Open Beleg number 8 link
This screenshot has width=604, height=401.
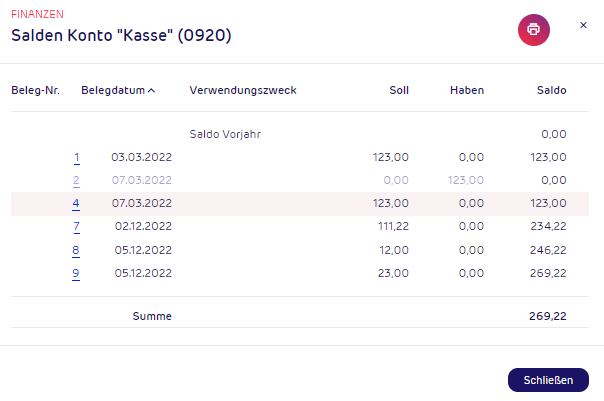pos(76,250)
